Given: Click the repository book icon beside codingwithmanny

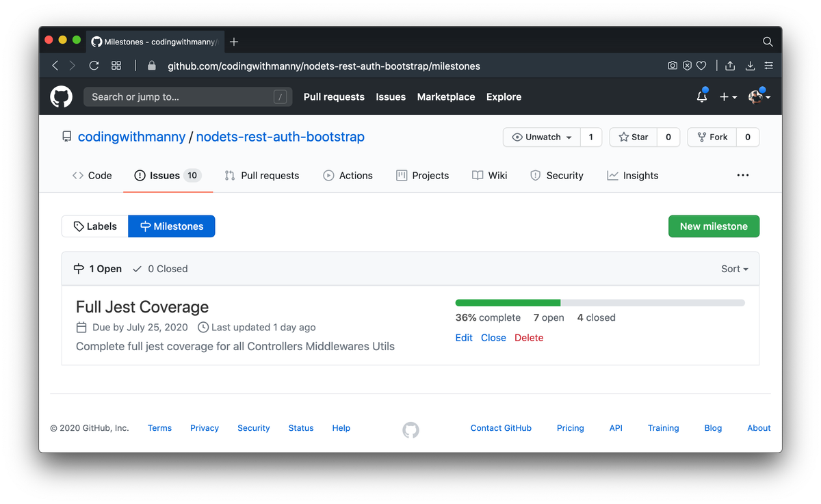Looking at the screenshot, I should (x=66, y=137).
